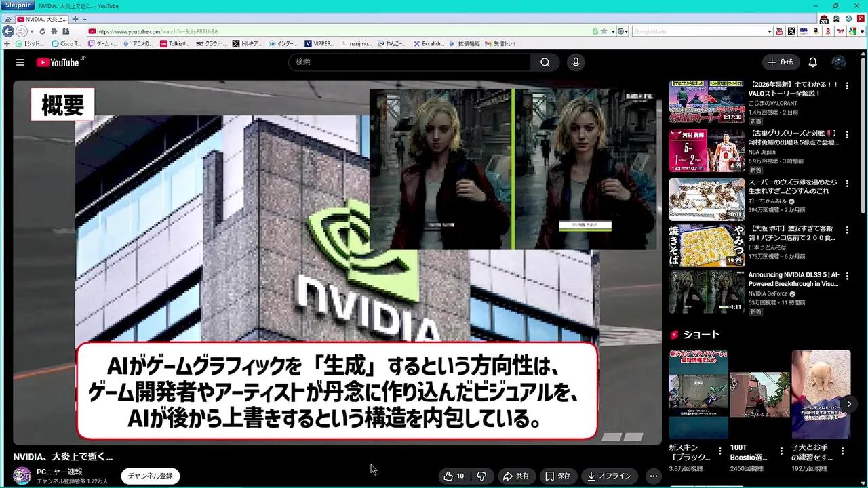Download video with オフライン button
The height and width of the screenshot is (488, 868).
click(x=609, y=476)
